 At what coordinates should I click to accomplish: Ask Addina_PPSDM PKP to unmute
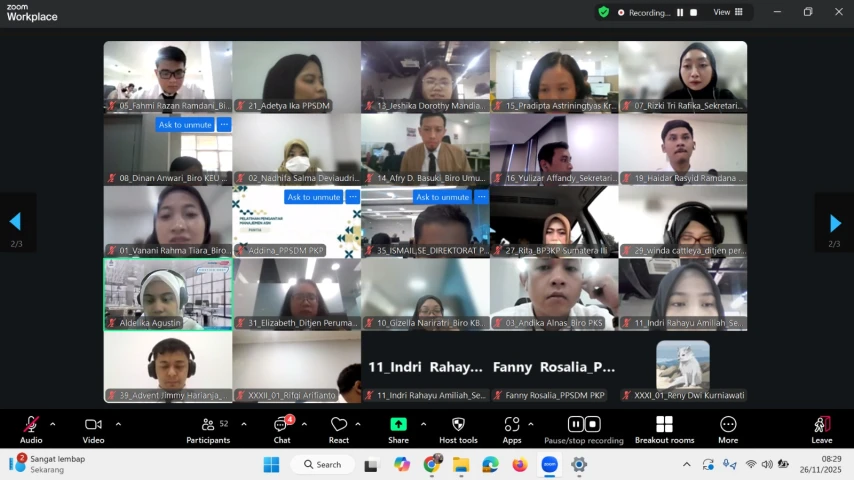tap(314, 197)
